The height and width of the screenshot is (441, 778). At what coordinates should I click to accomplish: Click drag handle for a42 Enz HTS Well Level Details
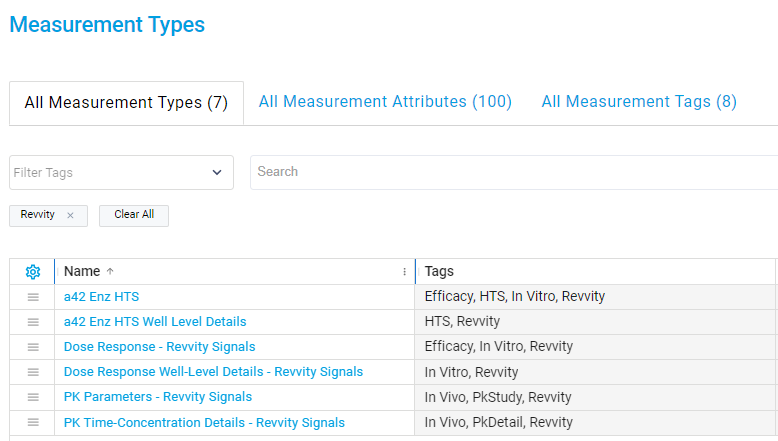32,322
